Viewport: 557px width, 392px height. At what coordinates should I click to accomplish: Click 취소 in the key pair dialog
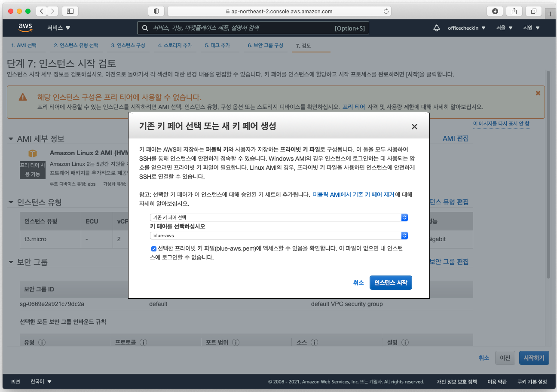[x=358, y=282]
